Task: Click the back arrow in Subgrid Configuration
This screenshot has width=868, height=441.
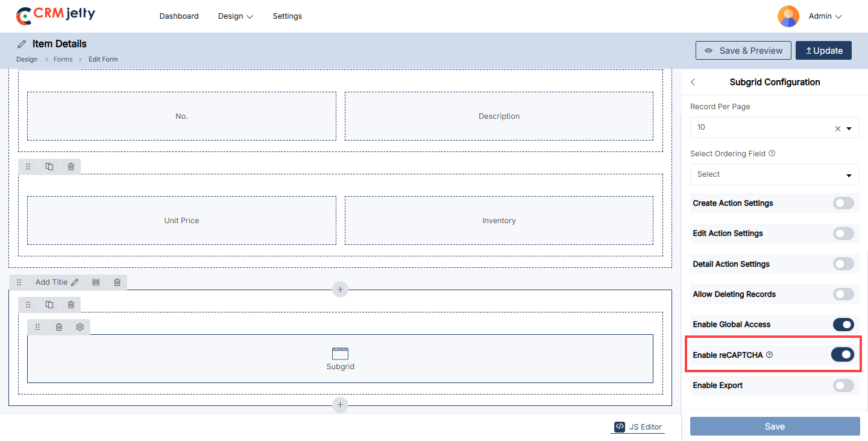Action: click(693, 82)
